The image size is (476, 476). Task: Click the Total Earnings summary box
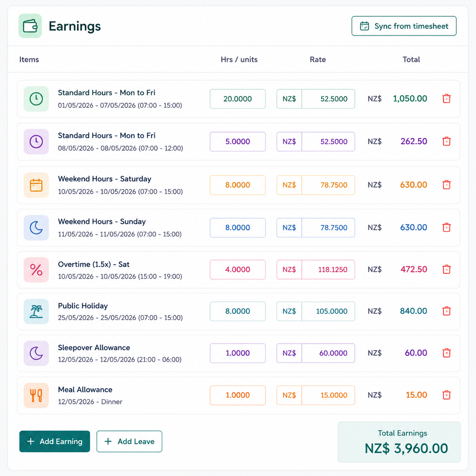pyautogui.click(x=399, y=442)
